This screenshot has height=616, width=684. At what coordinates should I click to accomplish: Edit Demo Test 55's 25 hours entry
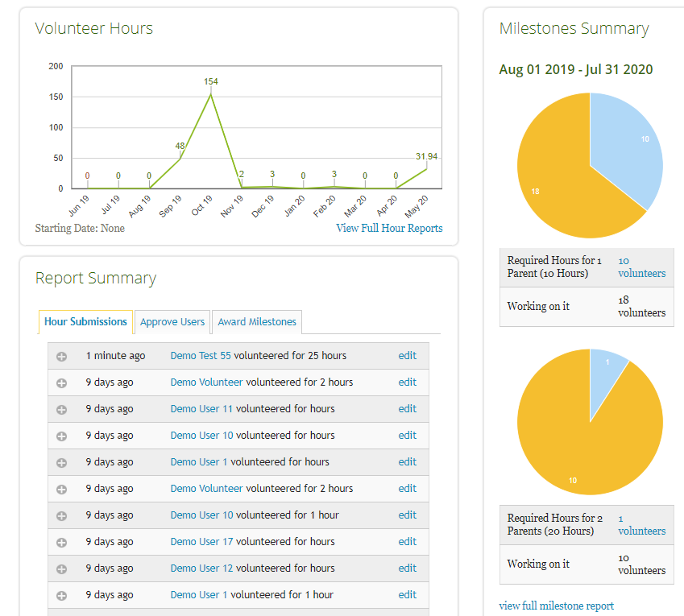pyautogui.click(x=407, y=356)
